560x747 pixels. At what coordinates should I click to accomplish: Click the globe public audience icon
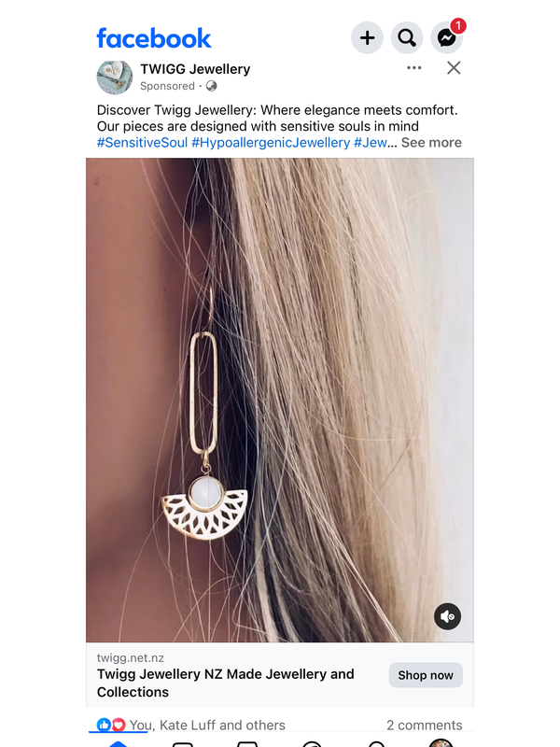coord(212,86)
